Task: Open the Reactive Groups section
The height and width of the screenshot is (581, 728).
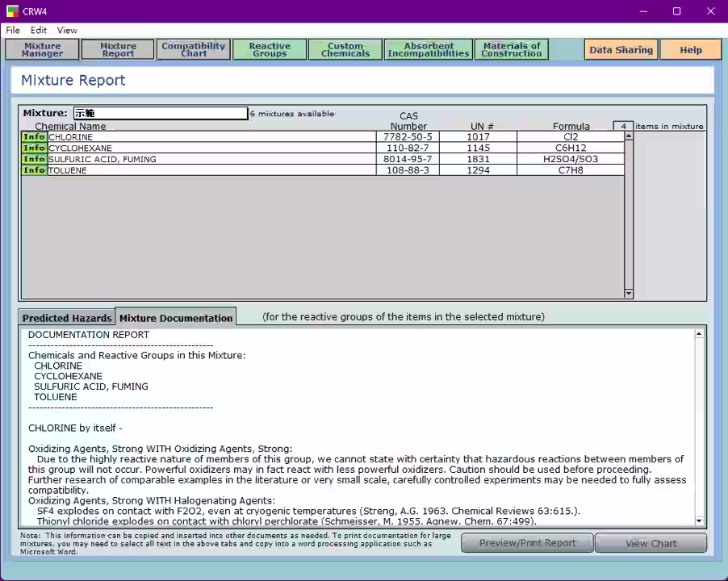Action: pos(270,50)
